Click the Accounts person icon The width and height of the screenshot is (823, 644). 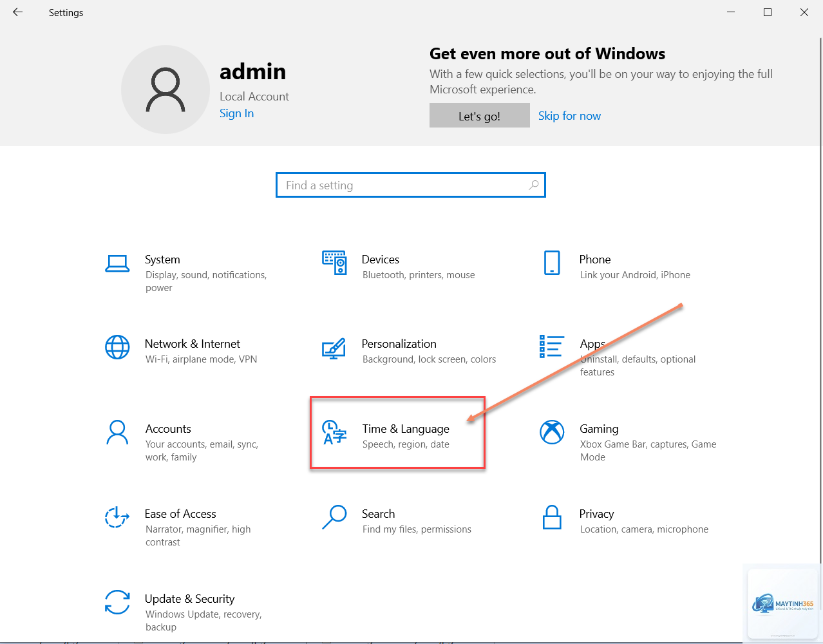click(x=117, y=432)
